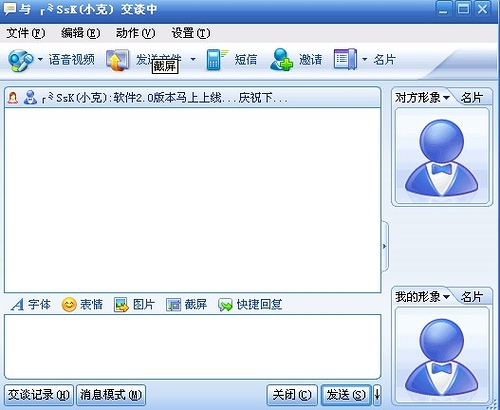This screenshot has width=500, height=410.
Task: Click the quick reply icon
Action: pyautogui.click(x=225, y=305)
